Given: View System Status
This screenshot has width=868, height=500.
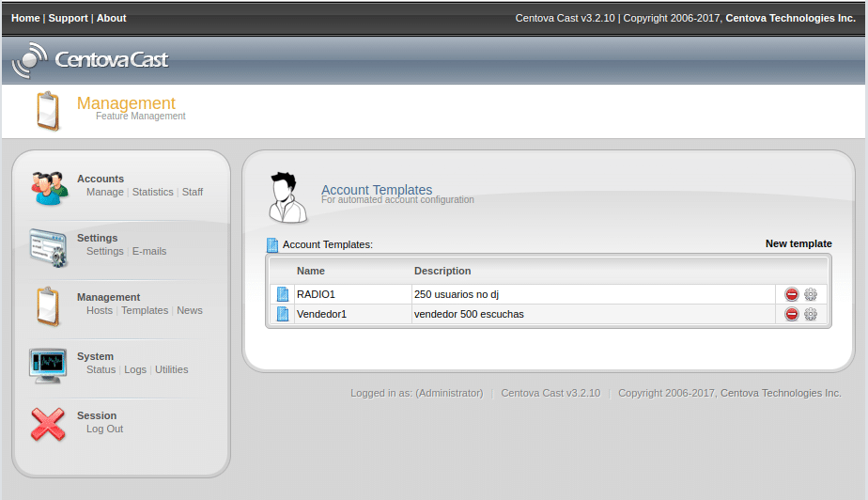Looking at the screenshot, I should 101,370.
